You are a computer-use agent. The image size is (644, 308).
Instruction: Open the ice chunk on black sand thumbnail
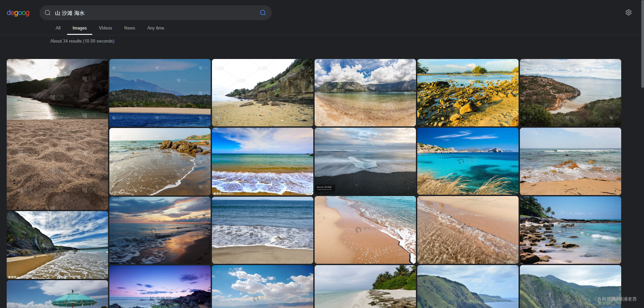pos(365,161)
